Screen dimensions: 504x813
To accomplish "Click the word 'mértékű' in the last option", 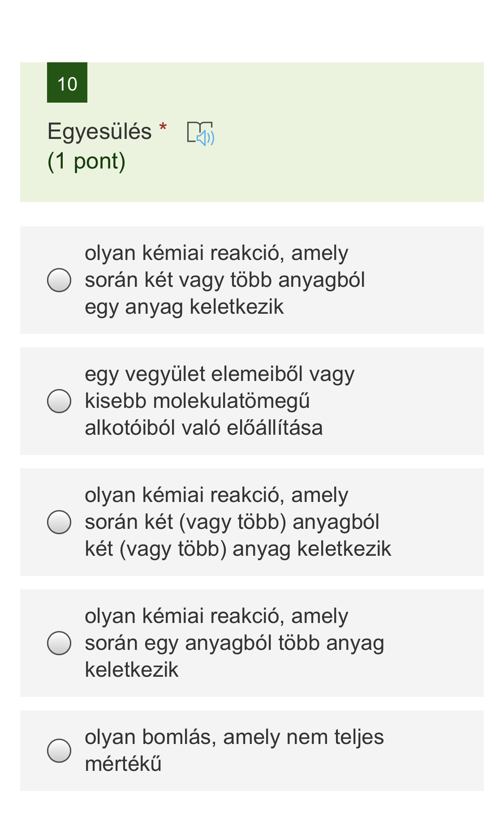I will pyautogui.click(x=123, y=764).
